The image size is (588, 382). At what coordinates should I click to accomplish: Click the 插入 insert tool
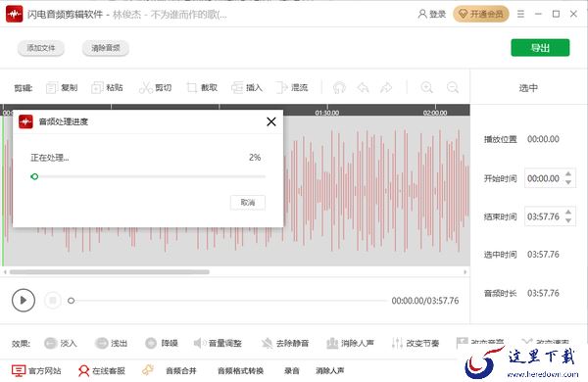coord(246,88)
